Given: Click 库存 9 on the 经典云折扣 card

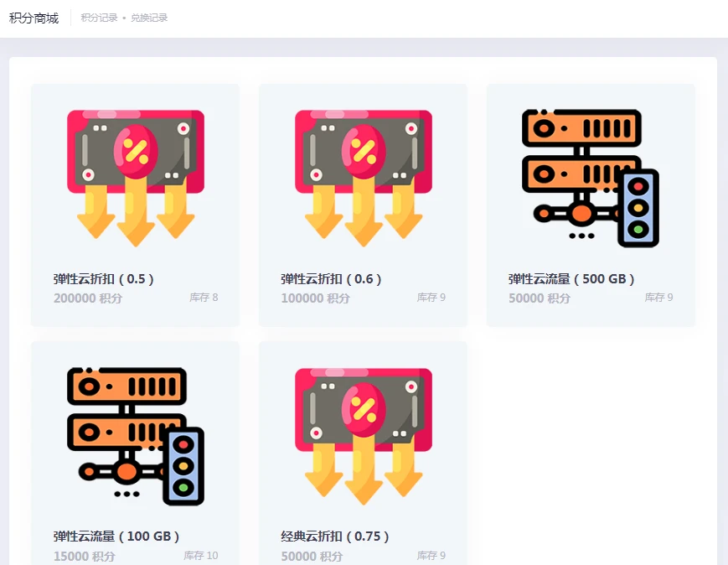Looking at the screenshot, I should (431, 555).
